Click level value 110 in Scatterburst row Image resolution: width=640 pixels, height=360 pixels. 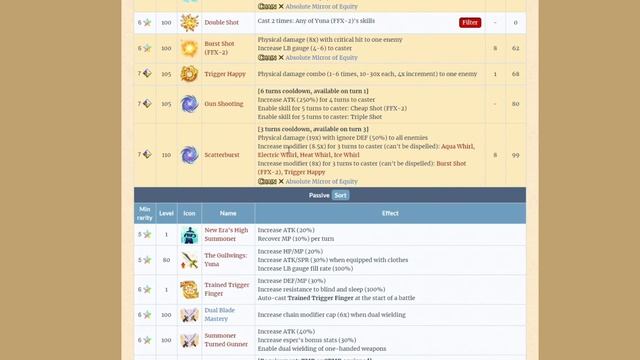pyautogui.click(x=166, y=155)
